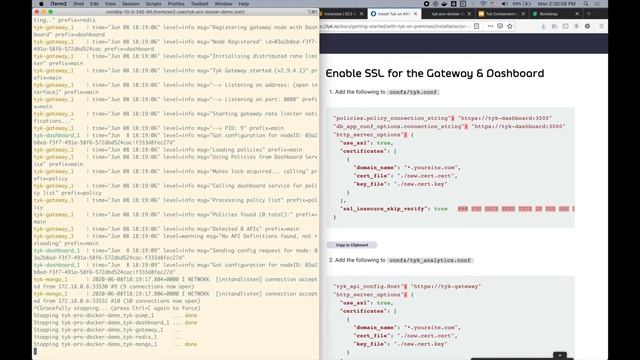Open the Profiles menu
The height and width of the screenshot is (360, 640).
[x=176, y=4]
